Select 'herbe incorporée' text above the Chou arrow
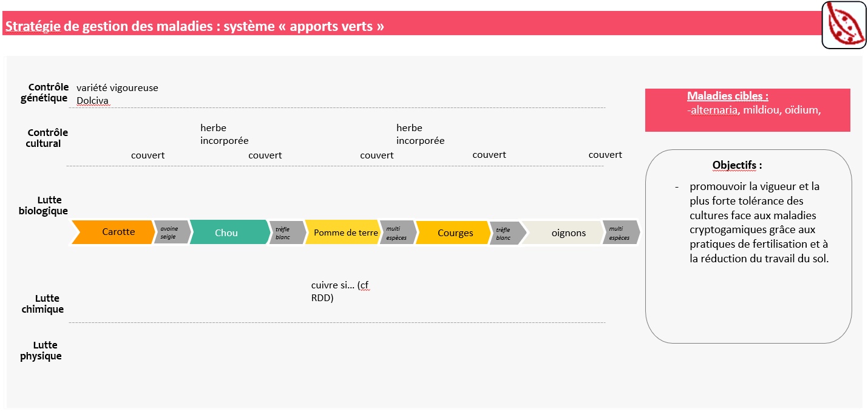 224,134
